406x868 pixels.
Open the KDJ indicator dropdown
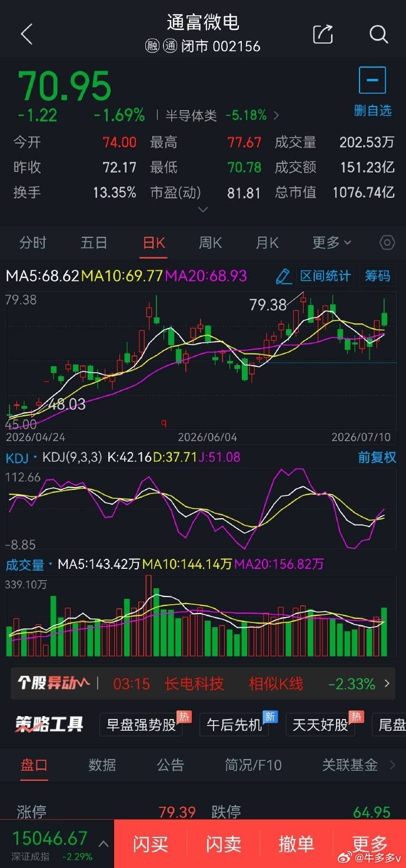[x=22, y=457]
